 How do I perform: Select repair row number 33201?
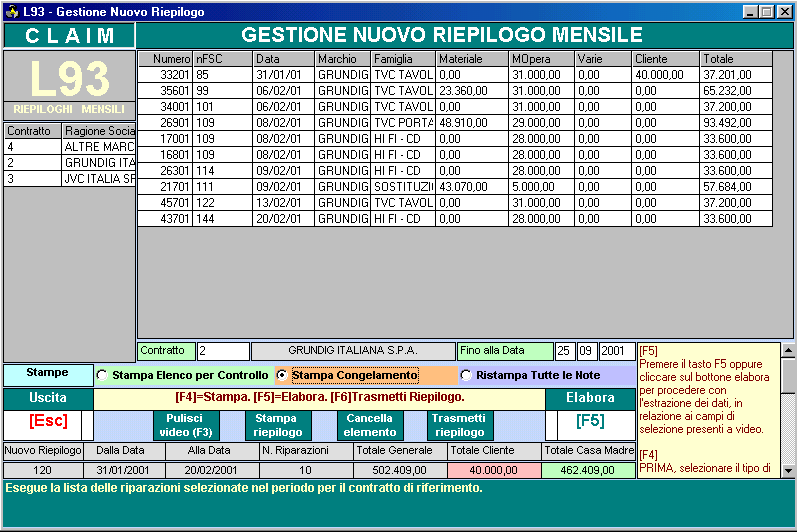[x=455, y=75]
